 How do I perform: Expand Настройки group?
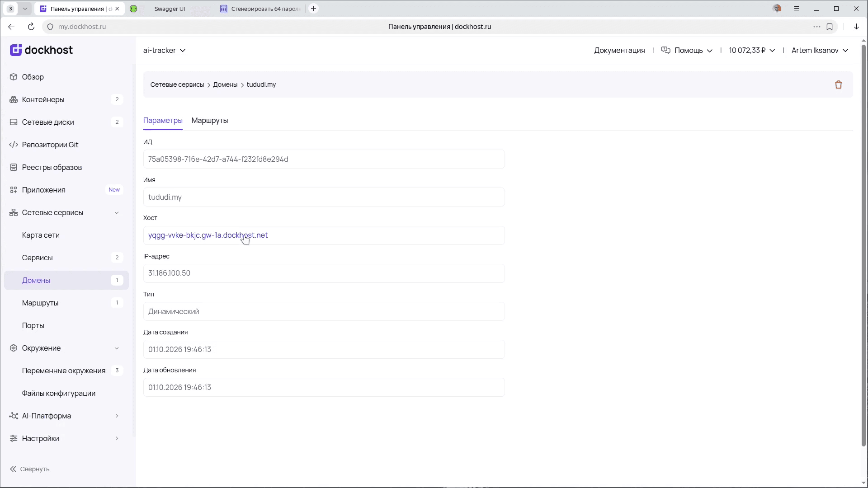coord(66,438)
